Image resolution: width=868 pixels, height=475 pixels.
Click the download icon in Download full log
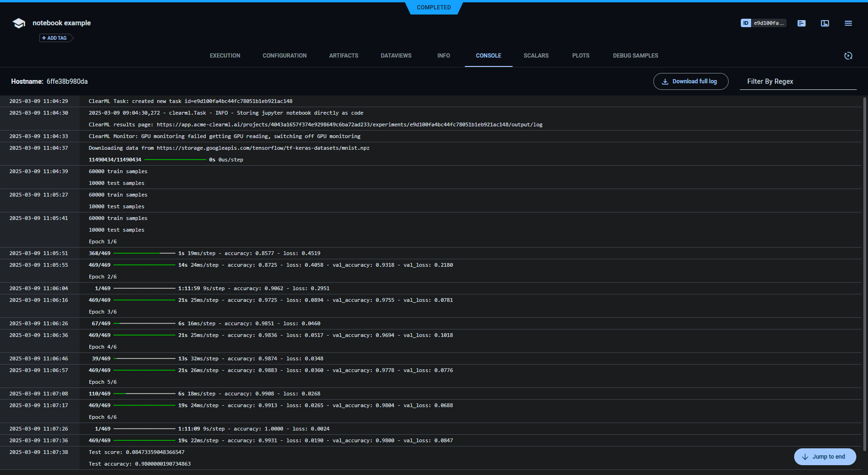click(x=665, y=81)
